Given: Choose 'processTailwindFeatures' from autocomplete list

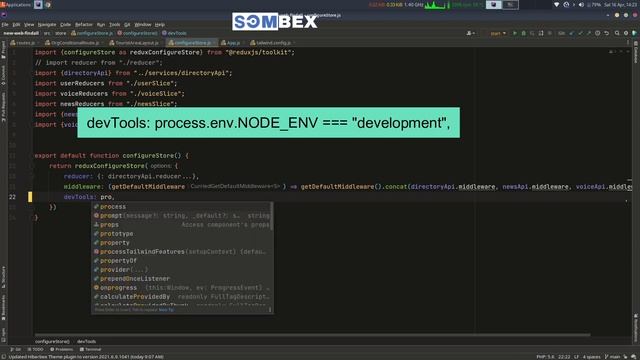Looking at the screenshot, I should pyautogui.click(x=182, y=251).
